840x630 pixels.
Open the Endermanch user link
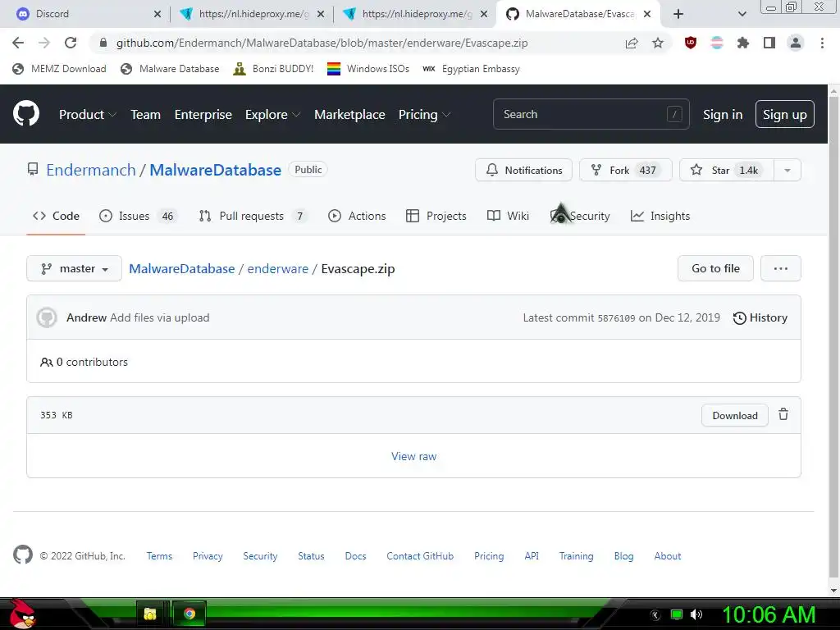click(x=91, y=170)
